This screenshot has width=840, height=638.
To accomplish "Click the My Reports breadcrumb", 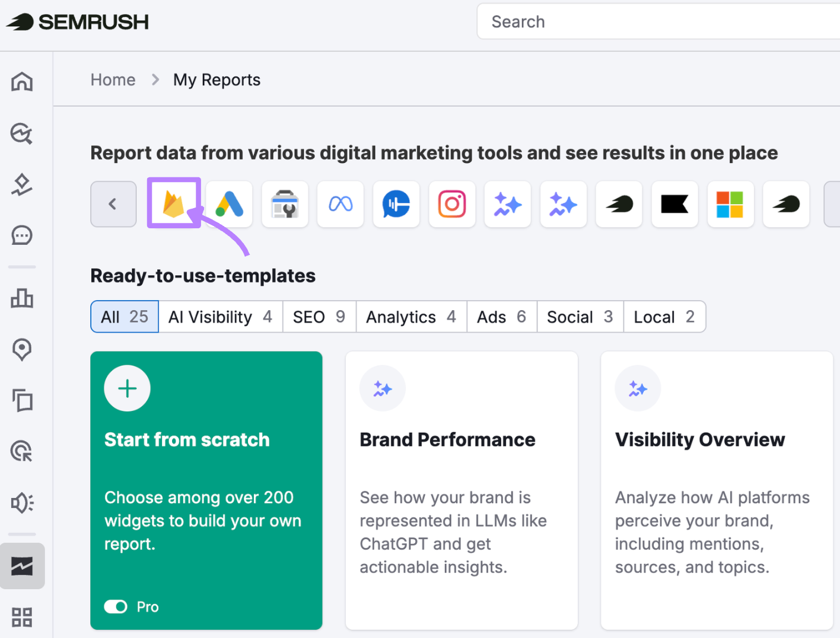I will (217, 80).
